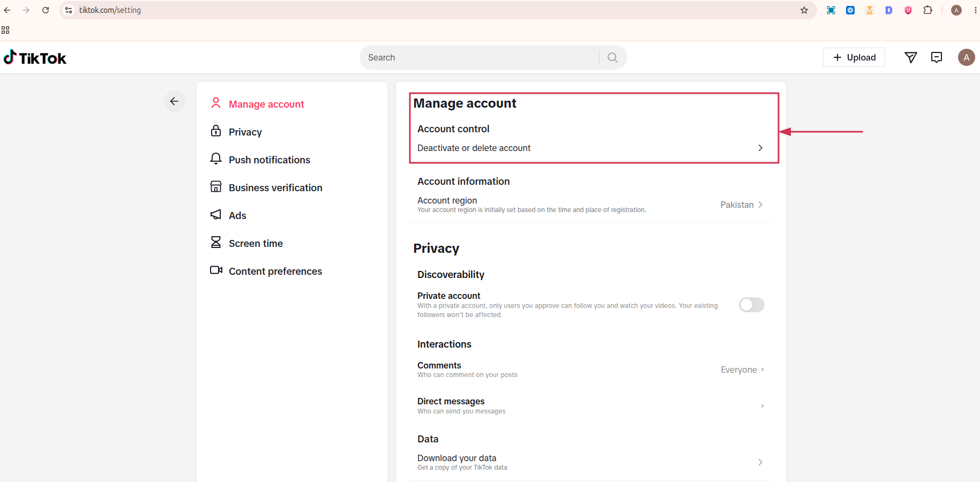Open the Chrome three-dot menu
Image resolution: width=980 pixels, height=482 pixels.
pos(975,10)
